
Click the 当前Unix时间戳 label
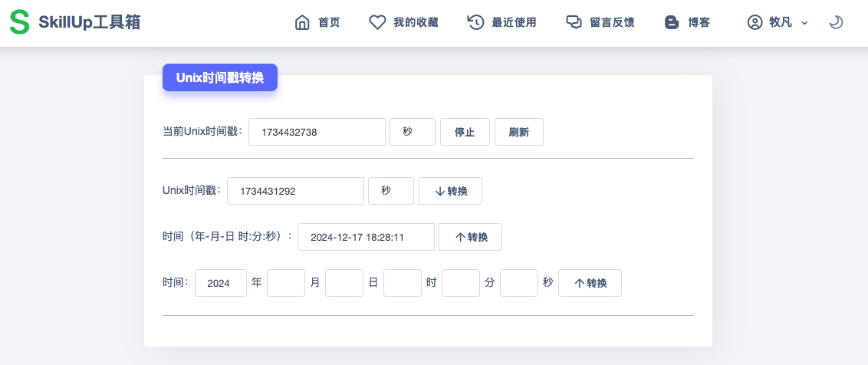click(202, 131)
